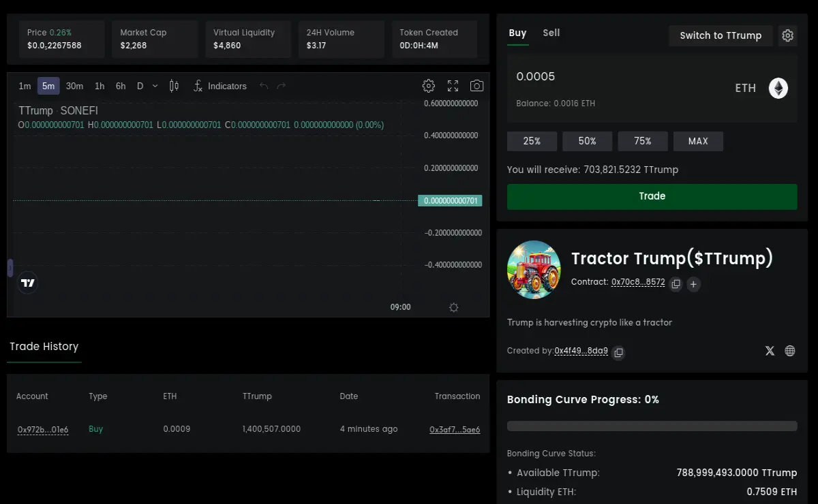Image resolution: width=818 pixels, height=504 pixels.
Task: Open the timeframe dropdown chevron
Action: (x=155, y=86)
